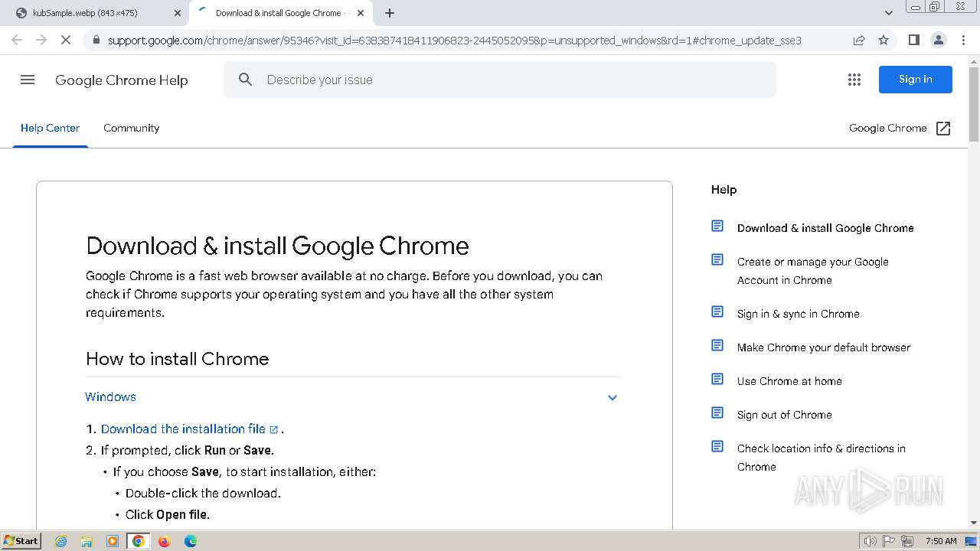Open Check location info & directions article
The height and width of the screenshot is (551, 980).
tap(822, 458)
